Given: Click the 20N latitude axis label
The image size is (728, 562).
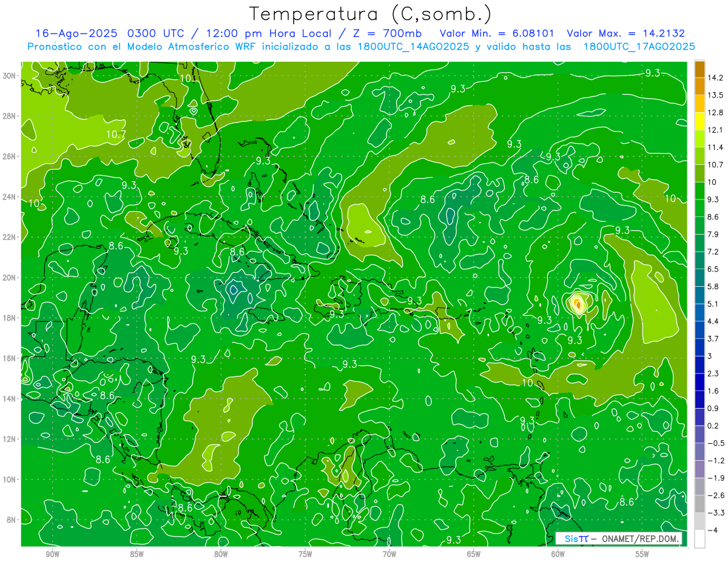Looking at the screenshot, I should point(10,278).
